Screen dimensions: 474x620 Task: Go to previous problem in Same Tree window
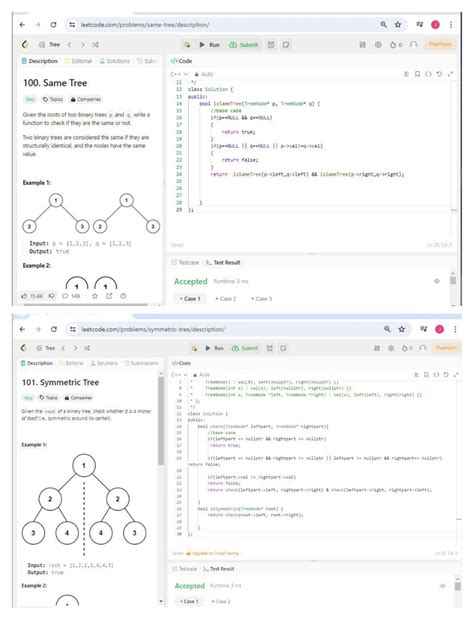[70, 45]
